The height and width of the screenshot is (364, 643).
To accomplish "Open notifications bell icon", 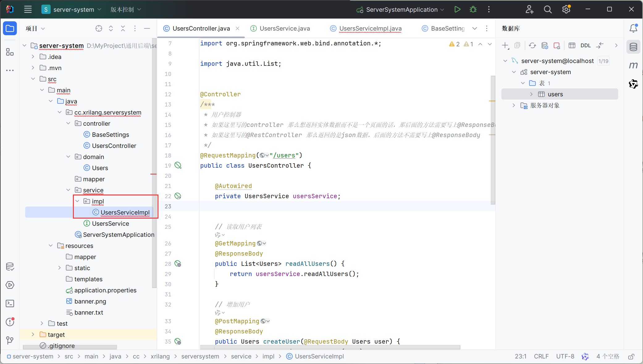I will [x=633, y=28].
